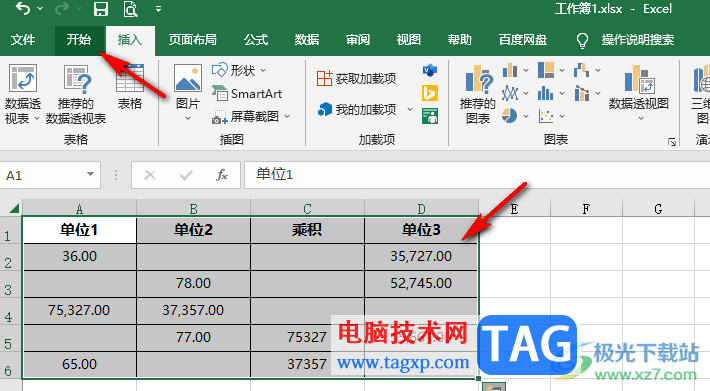Switch to the 开始 tab
This screenshot has width=710, height=391.
coord(79,40)
